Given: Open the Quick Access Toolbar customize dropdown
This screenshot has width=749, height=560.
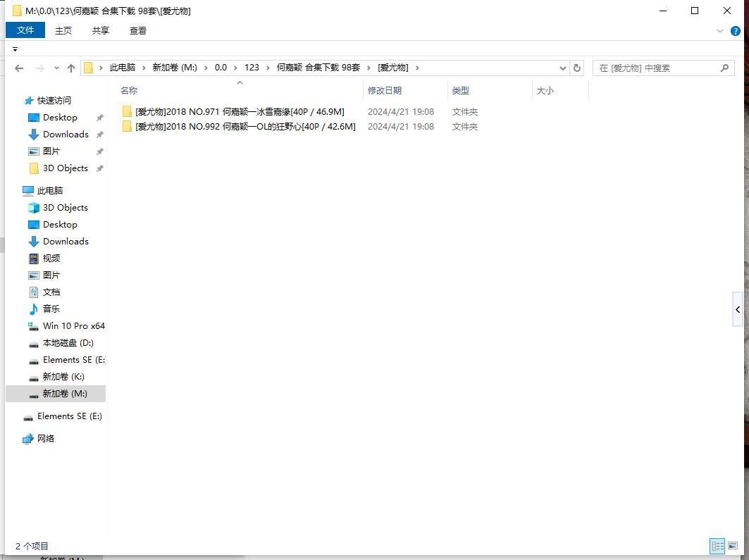Looking at the screenshot, I should [15, 49].
